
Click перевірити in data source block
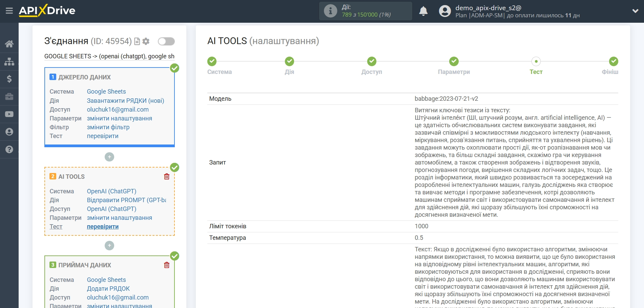(103, 136)
